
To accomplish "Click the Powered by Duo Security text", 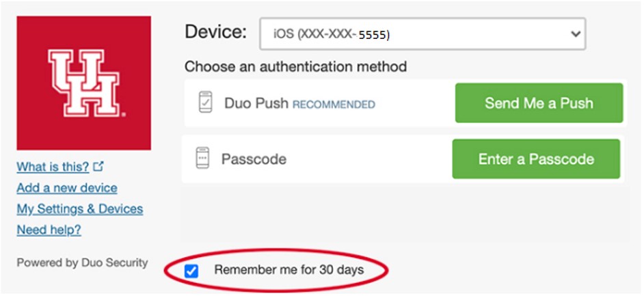I will click(82, 262).
